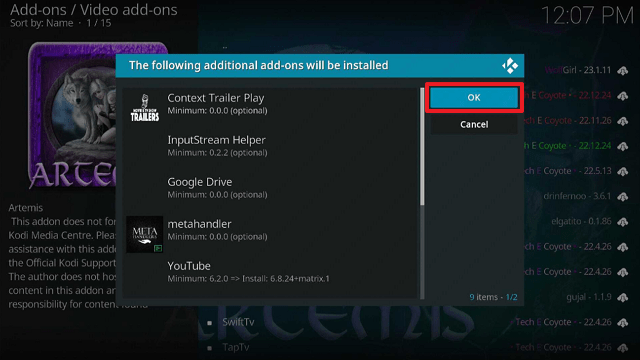Select the TapTv add-on in background list

tap(236, 347)
